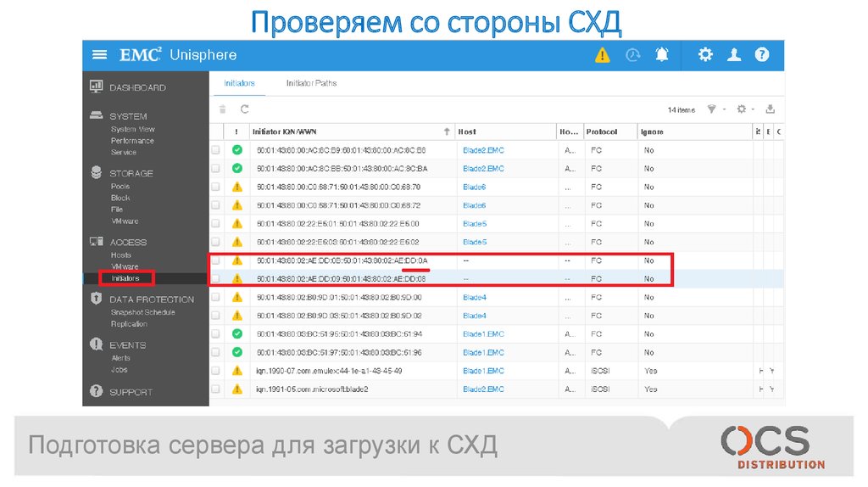Select Initiators under Access
Viewport: 868px width, 487px height.
click(125, 278)
